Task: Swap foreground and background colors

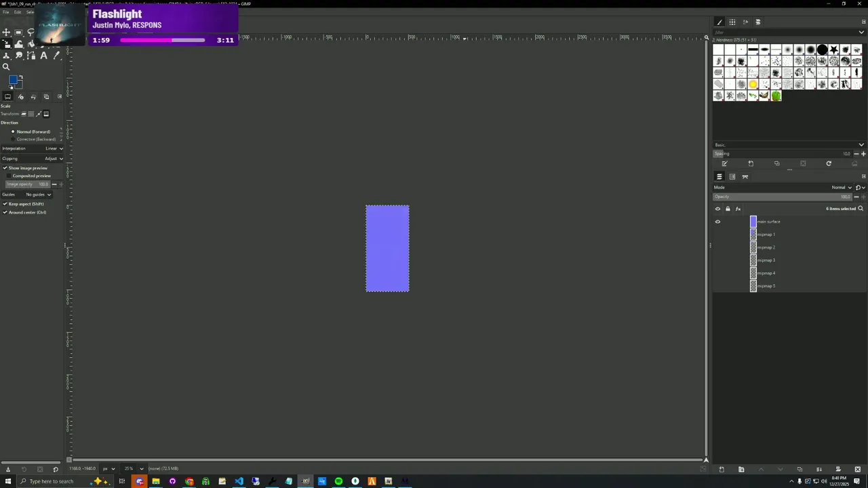Action: [21, 77]
